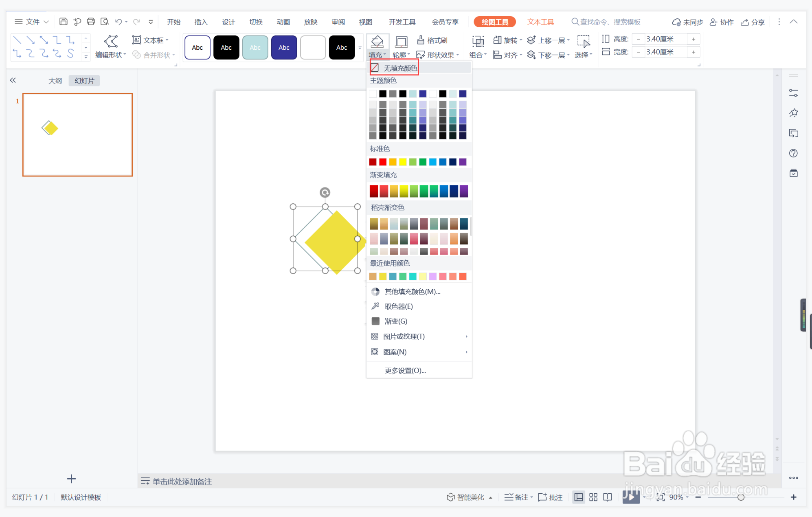Switch to slide sorter view icon
This screenshot has height=517, width=812.
click(593, 497)
